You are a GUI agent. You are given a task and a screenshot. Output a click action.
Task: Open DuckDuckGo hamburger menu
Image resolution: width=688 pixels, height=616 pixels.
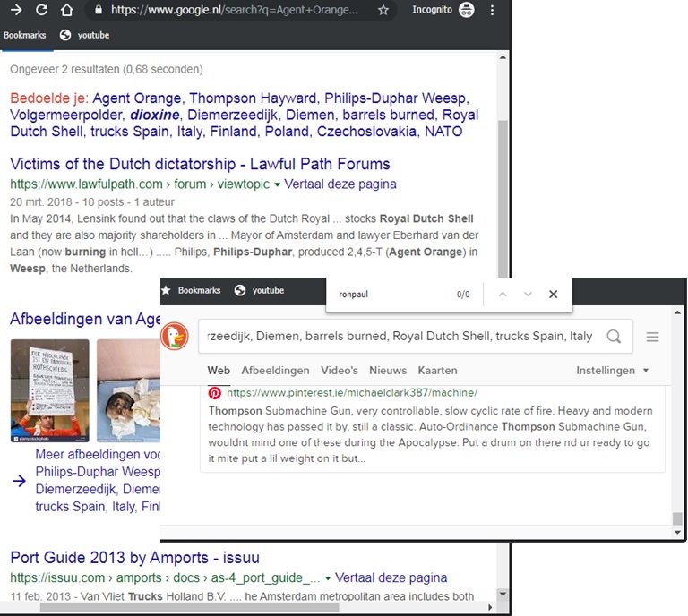652,337
